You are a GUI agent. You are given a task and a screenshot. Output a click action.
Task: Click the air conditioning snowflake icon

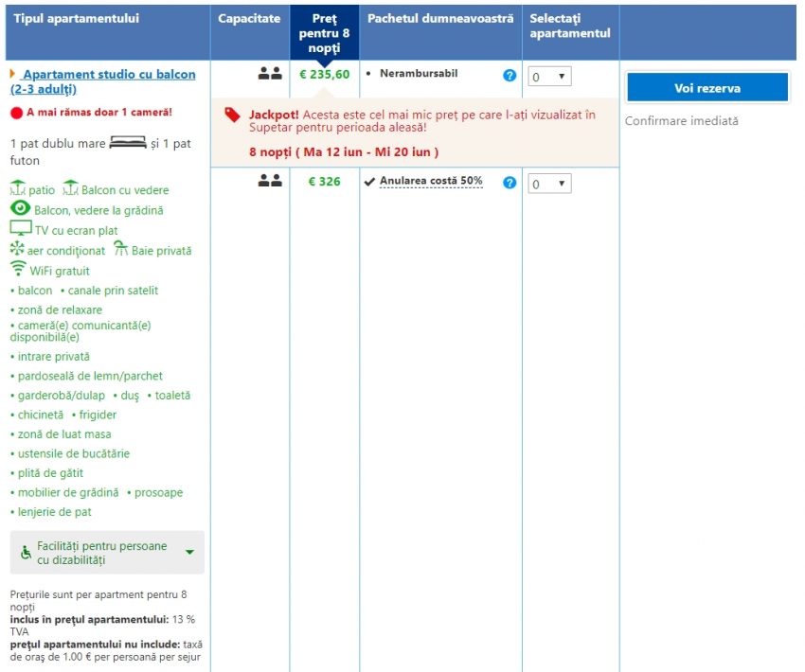(18, 250)
